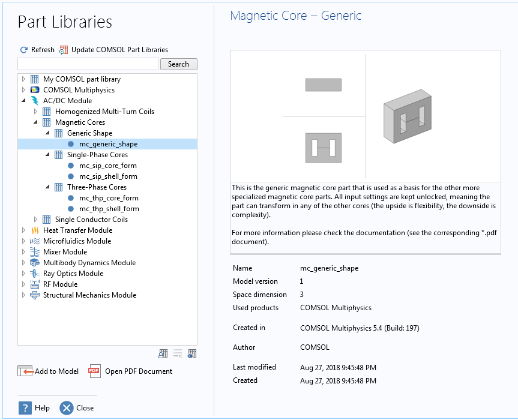Select mc_thp_shell_form tree item
This screenshot has width=518, height=420.
(x=109, y=209)
